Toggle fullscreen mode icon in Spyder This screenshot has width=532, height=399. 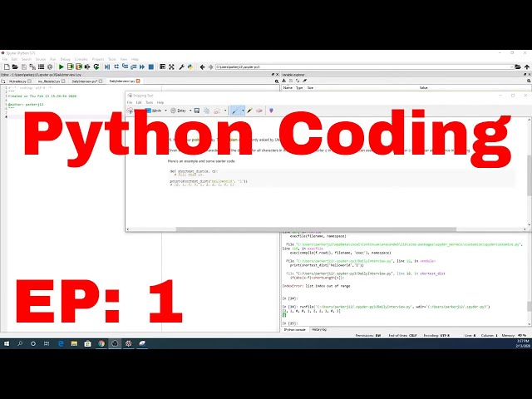point(171,66)
